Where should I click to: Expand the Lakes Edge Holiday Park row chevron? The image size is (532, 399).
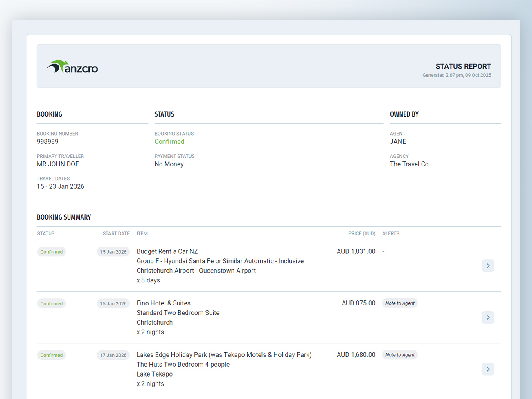[488, 369]
